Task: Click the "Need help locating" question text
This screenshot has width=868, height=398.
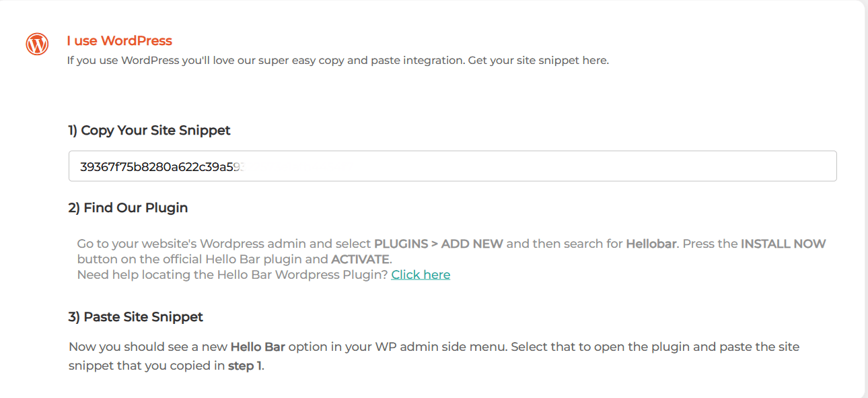Action: 233,275
